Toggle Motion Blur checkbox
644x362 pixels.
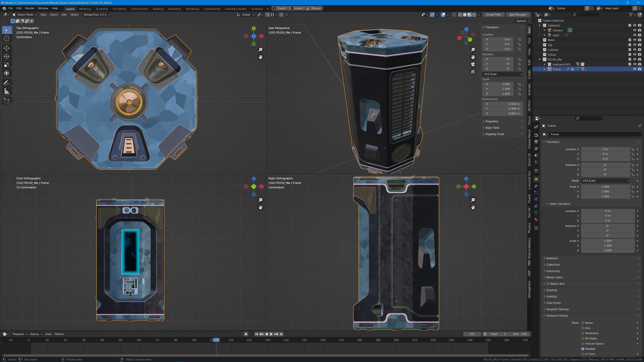click(548, 284)
